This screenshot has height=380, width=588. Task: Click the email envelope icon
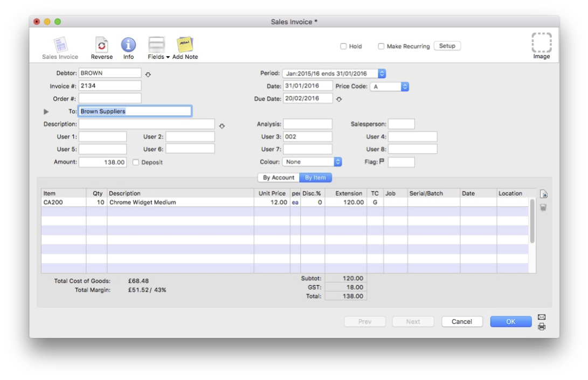coord(542,317)
